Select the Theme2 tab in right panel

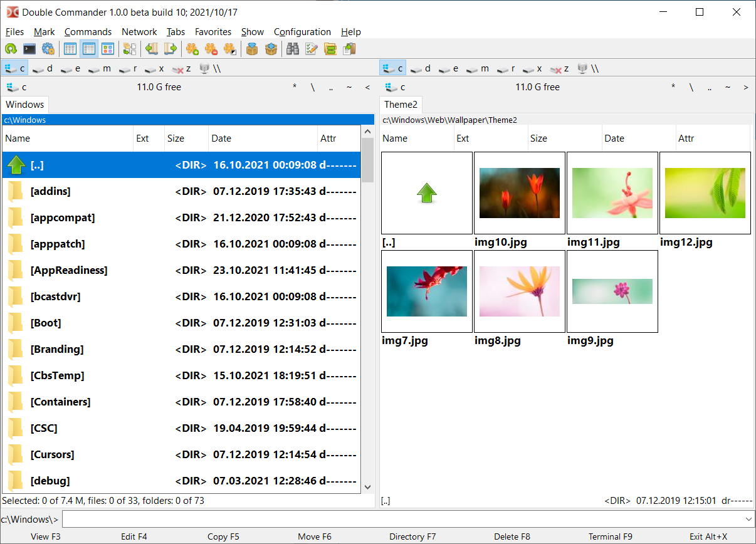(x=401, y=105)
